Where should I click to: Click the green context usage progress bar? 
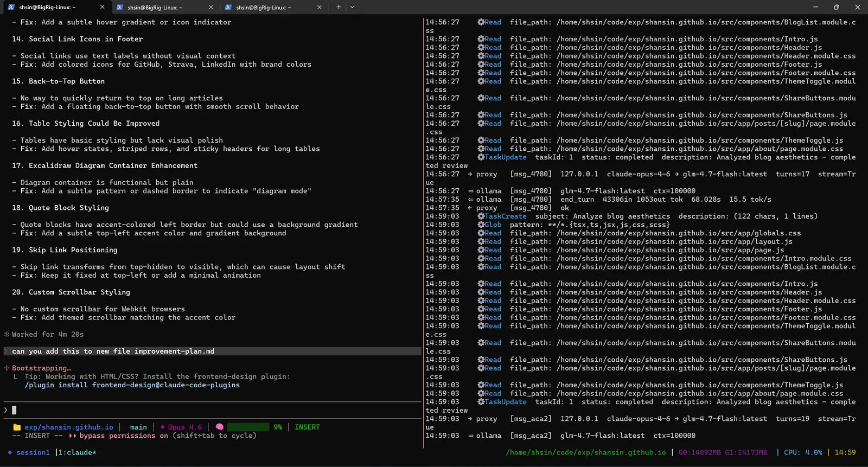pyautogui.click(x=248, y=427)
